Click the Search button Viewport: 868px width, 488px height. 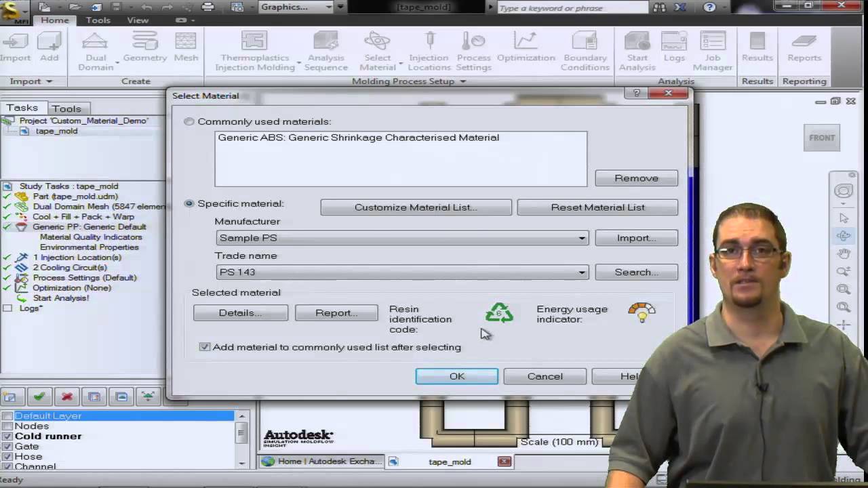[x=636, y=272]
